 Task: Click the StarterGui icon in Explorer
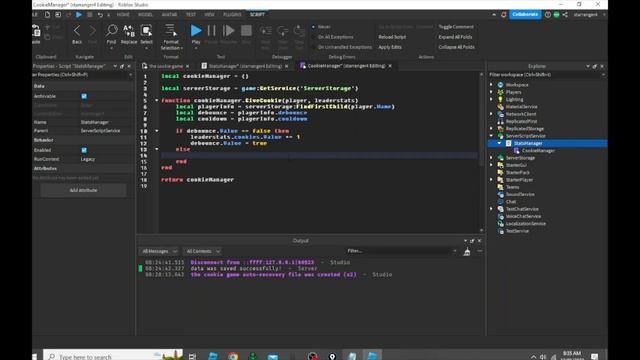pyautogui.click(x=500, y=165)
